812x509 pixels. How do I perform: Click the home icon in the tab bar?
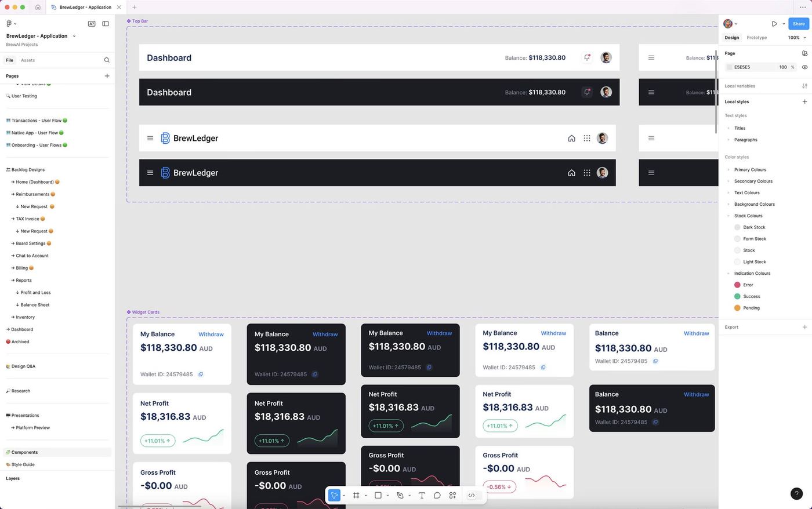tap(38, 7)
